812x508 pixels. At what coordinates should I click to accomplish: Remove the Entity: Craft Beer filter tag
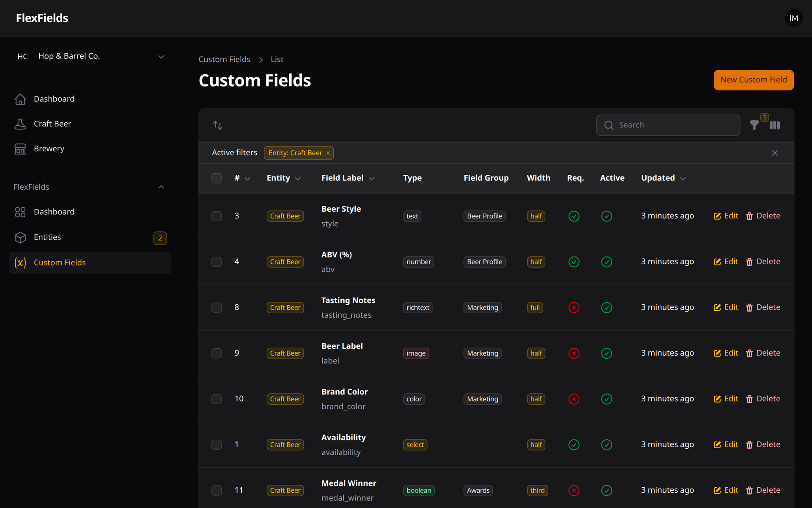tap(328, 153)
